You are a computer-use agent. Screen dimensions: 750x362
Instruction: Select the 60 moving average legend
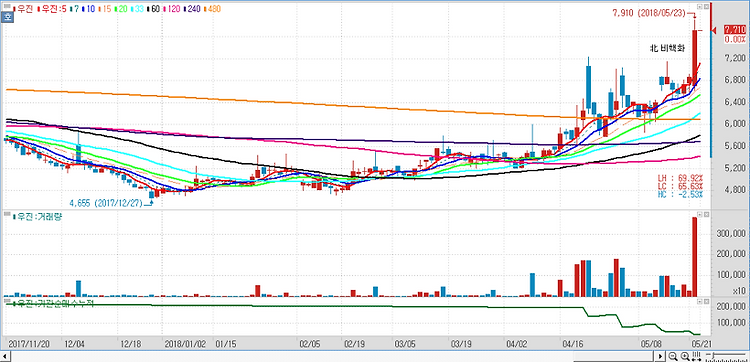coord(154,9)
